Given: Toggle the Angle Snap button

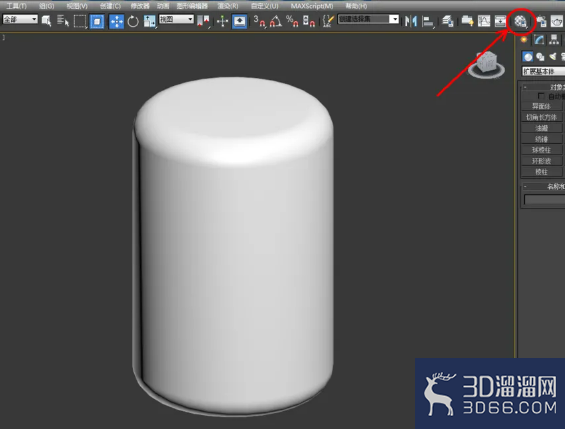Looking at the screenshot, I should [x=276, y=21].
